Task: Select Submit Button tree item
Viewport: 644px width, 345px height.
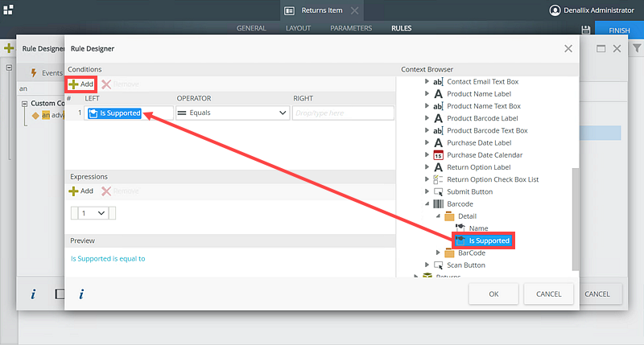Action: [x=469, y=191]
